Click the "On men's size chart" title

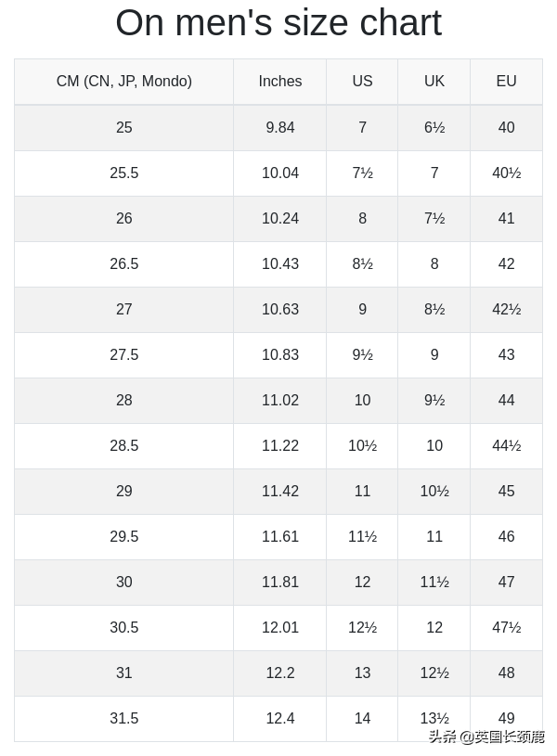tap(278, 23)
